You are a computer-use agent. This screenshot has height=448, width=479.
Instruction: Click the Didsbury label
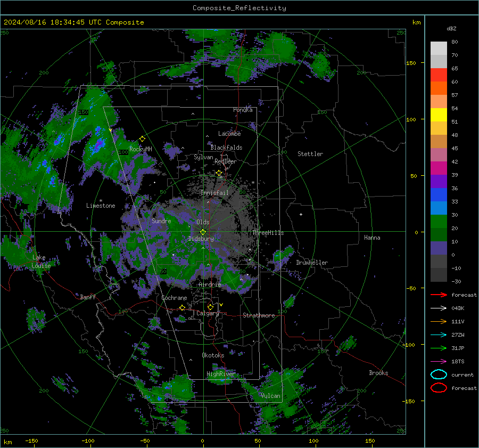coord(201,239)
